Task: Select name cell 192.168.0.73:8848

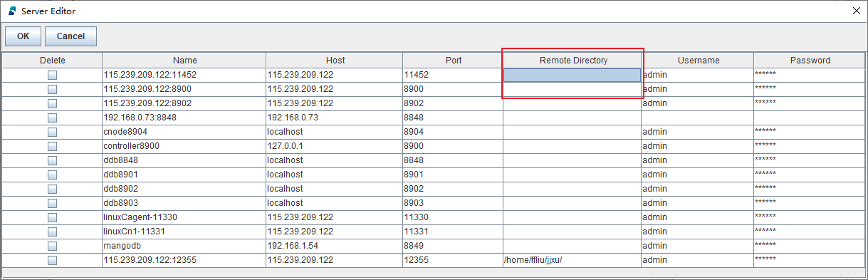Action: (184, 118)
